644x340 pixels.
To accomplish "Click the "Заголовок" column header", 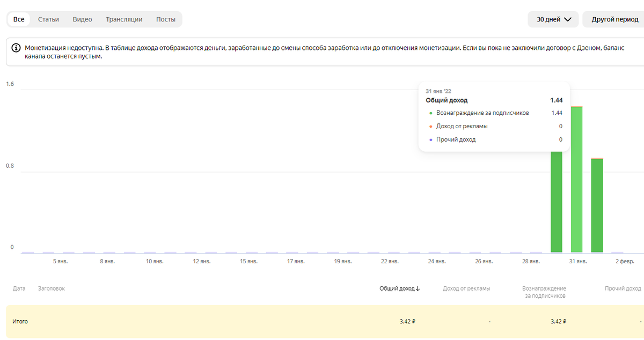I will coord(52,289).
